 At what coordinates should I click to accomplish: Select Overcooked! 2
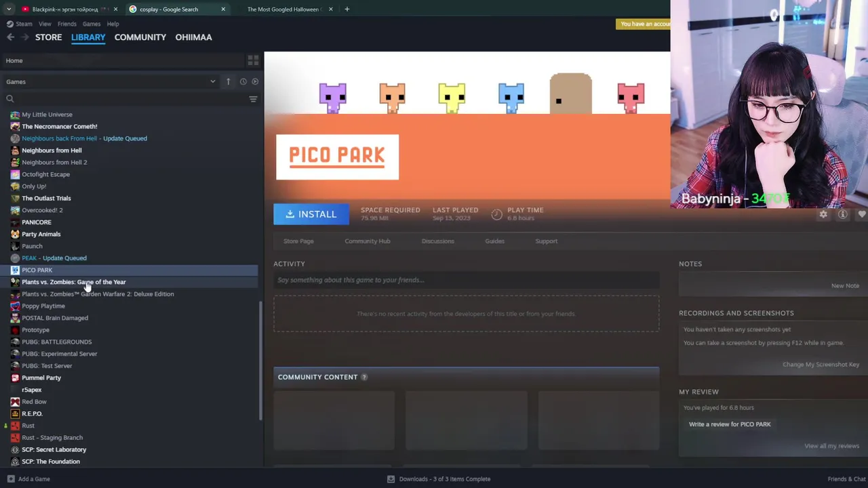click(x=42, y=210)
